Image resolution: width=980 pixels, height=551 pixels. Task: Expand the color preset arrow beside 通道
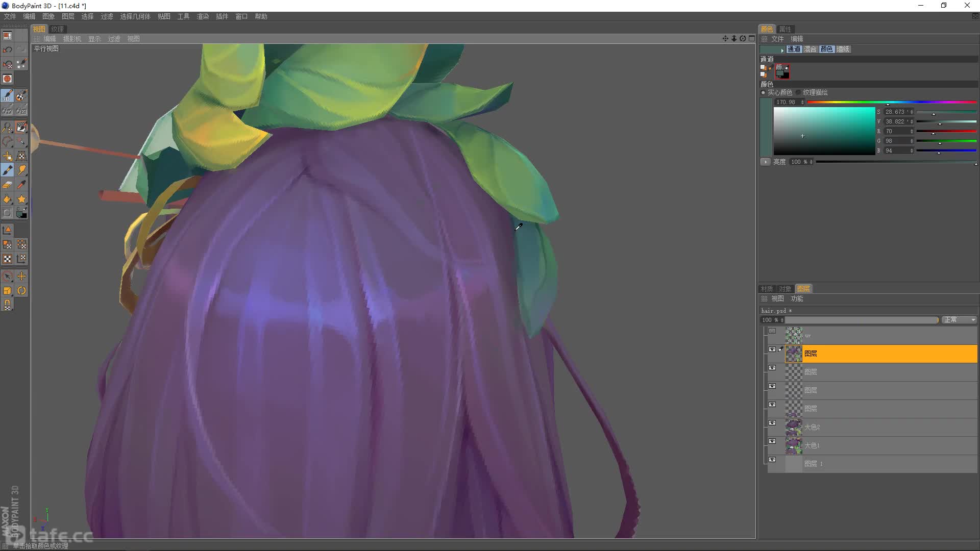pos(782,50)
